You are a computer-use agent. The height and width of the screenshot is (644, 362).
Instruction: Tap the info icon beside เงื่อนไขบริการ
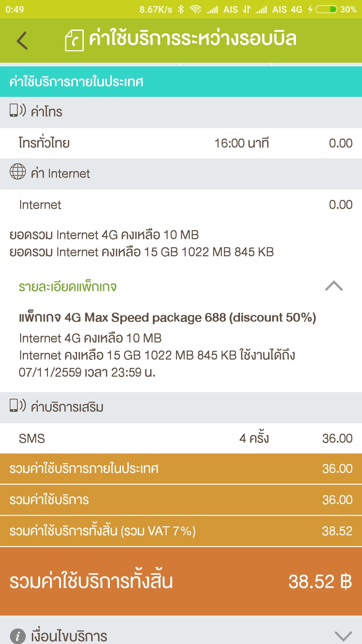tap(18, 636)
